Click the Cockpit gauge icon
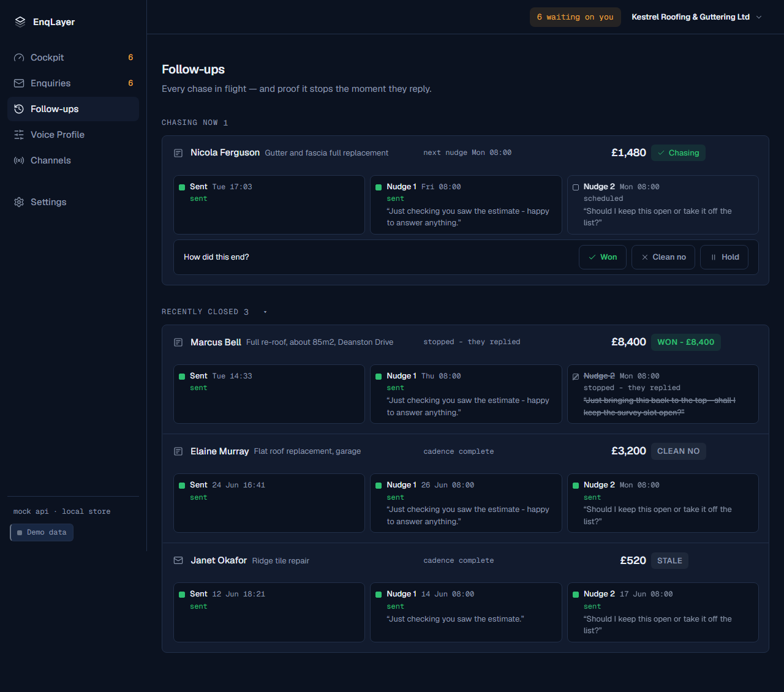 tap(19, 58)
